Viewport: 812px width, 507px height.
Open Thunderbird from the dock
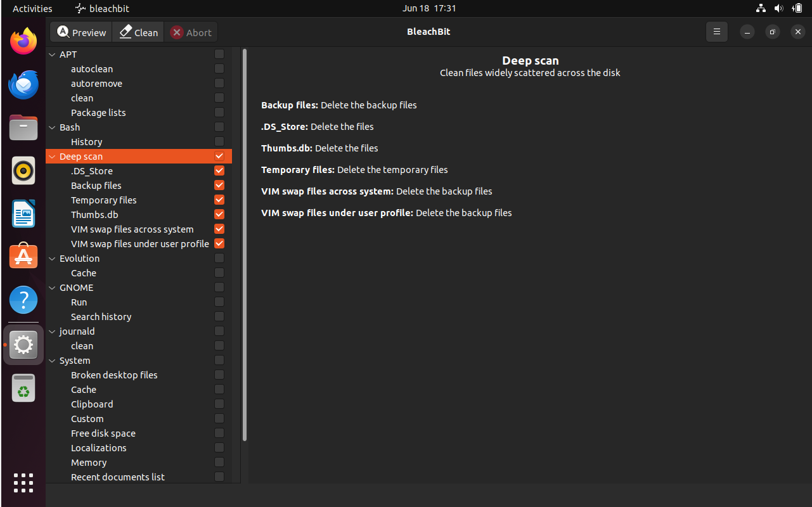[x=23, y=84]
